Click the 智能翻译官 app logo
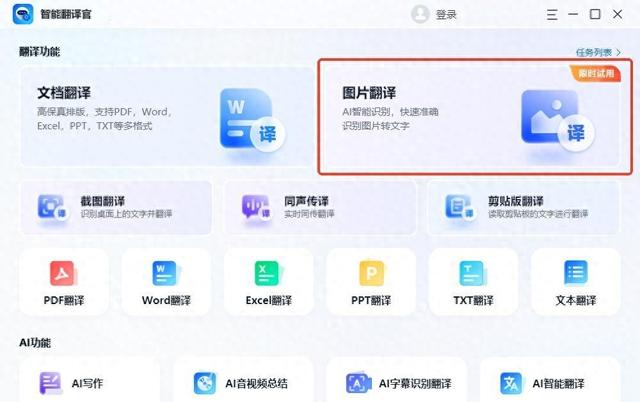640x402 pixels. coord(23,14)
